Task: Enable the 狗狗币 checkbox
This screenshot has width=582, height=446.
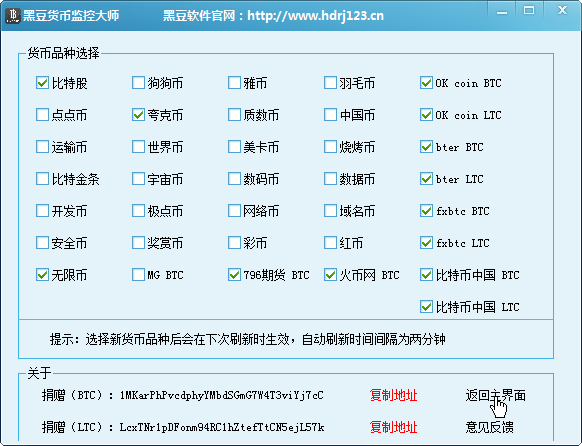Action: click(138, 83)
